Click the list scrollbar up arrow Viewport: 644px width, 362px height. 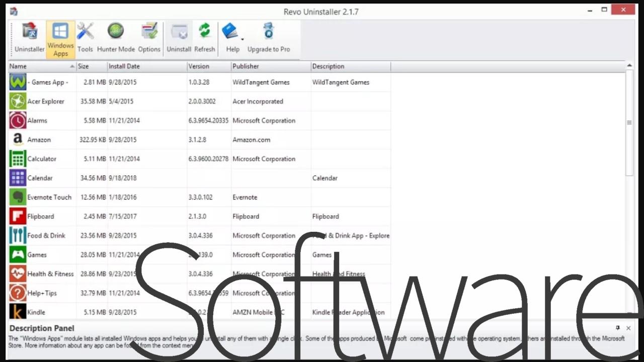[629, 66]
